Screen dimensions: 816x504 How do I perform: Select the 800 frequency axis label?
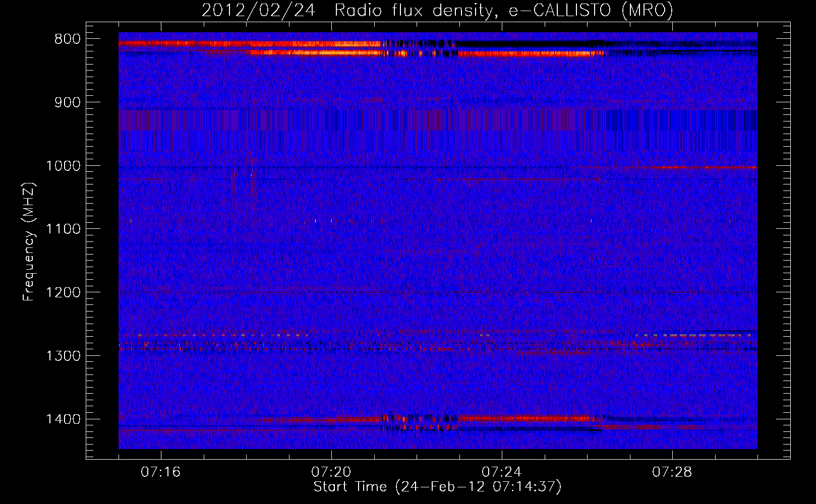click(67, 39)
